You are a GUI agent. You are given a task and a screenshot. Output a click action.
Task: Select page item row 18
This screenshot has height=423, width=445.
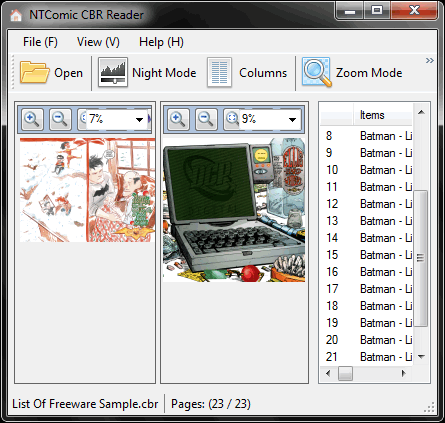366,306
